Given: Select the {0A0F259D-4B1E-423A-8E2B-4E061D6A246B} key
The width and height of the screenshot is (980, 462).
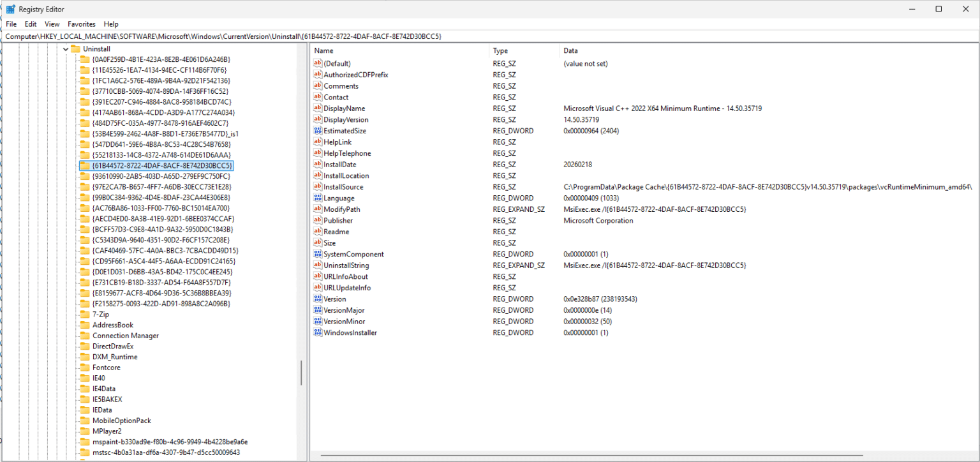Looking at the screenshot, I should click(x=161, y=59).
